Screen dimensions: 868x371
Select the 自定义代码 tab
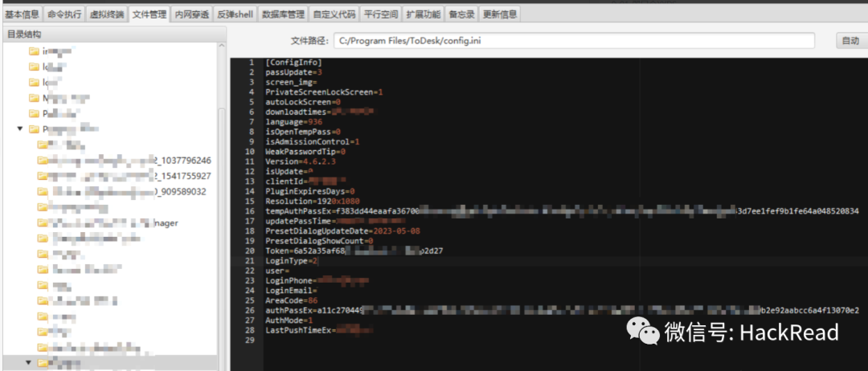click(334, 14)
